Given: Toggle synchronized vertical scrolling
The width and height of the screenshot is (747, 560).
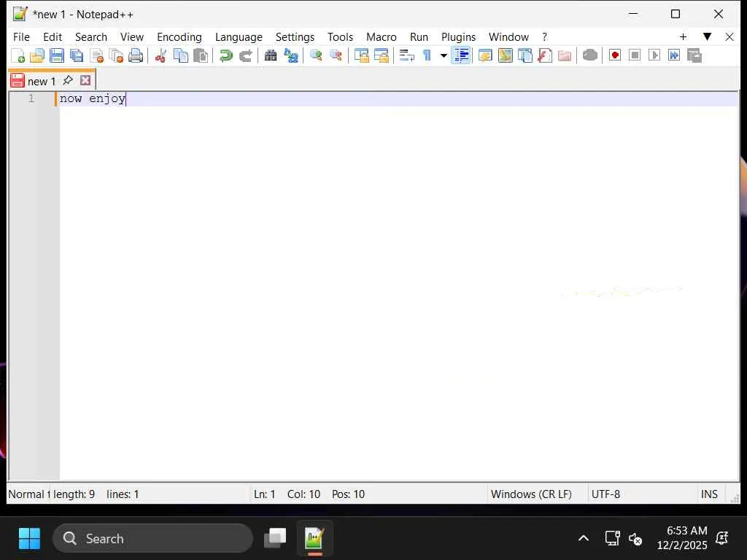Looking at the screenshot, I should pyautogui.click(x=362, y=55).
